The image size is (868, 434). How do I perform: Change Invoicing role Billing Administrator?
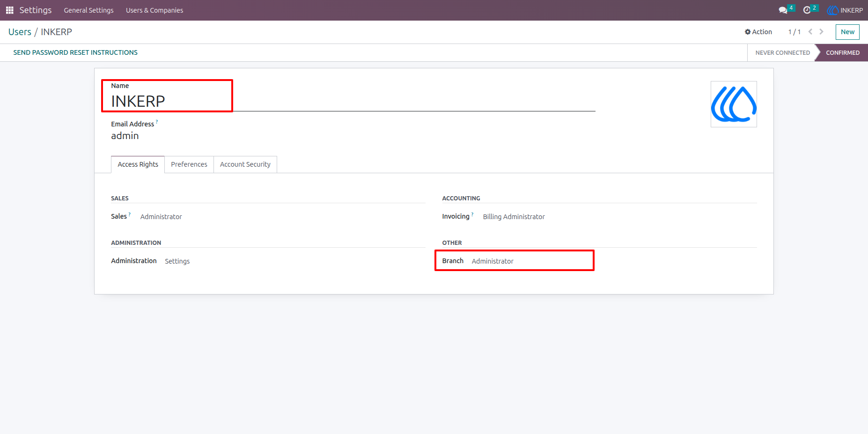click(x=514, y=217)
